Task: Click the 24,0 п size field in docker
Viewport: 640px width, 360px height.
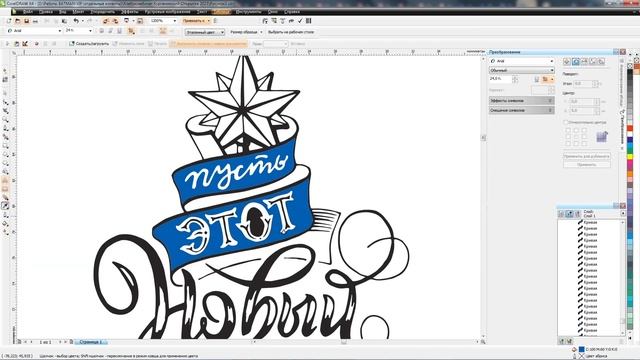Action: 500,79
